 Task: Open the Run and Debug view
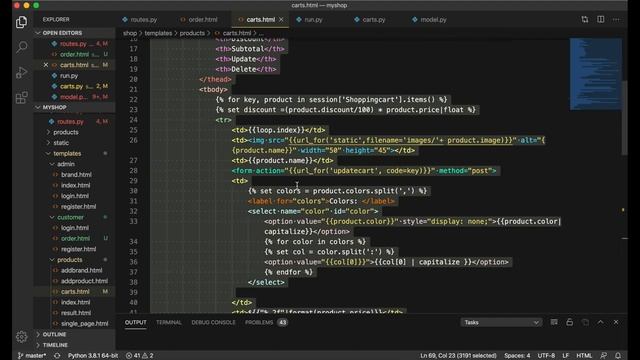pyautogui.click(x=22, y=73)
